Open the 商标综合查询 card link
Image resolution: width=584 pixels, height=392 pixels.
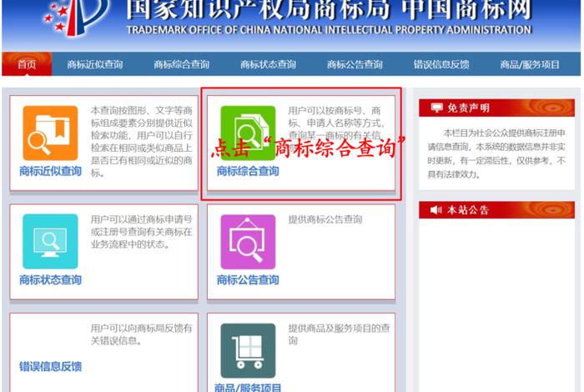click(x=248, y=171)
